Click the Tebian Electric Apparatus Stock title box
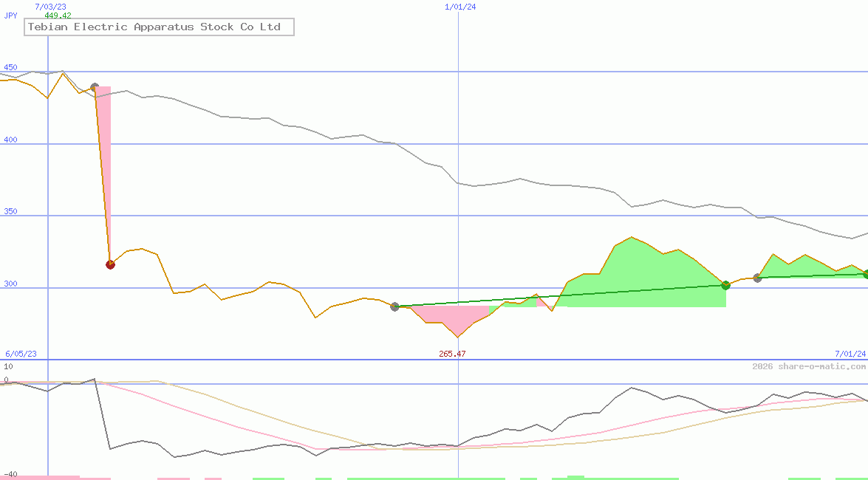The width and height of the screenshot is (868, 480). pos(159,27)
